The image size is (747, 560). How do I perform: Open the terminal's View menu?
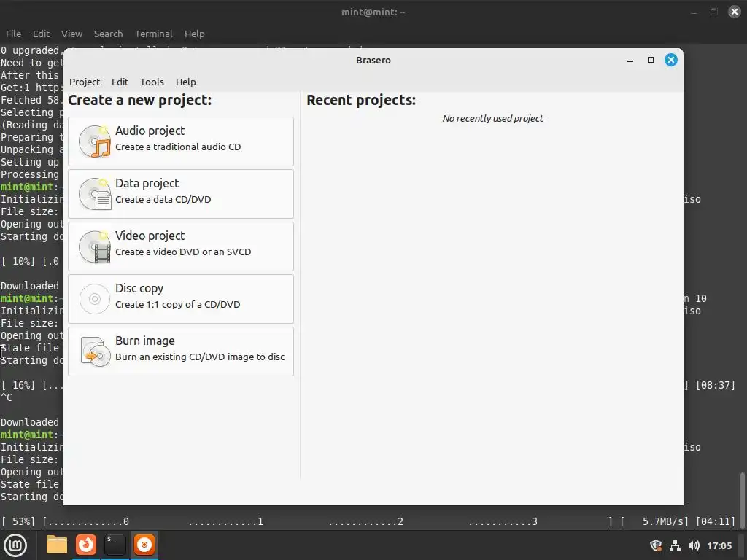tap(72, 34)
